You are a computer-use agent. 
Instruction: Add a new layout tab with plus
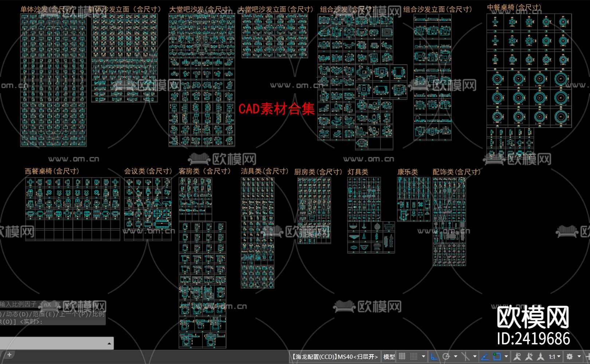tap(9, 355)
